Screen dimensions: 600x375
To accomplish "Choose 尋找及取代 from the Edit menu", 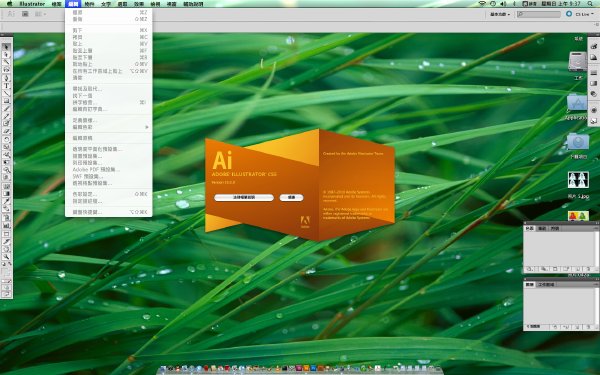I will tap(109, 89).
